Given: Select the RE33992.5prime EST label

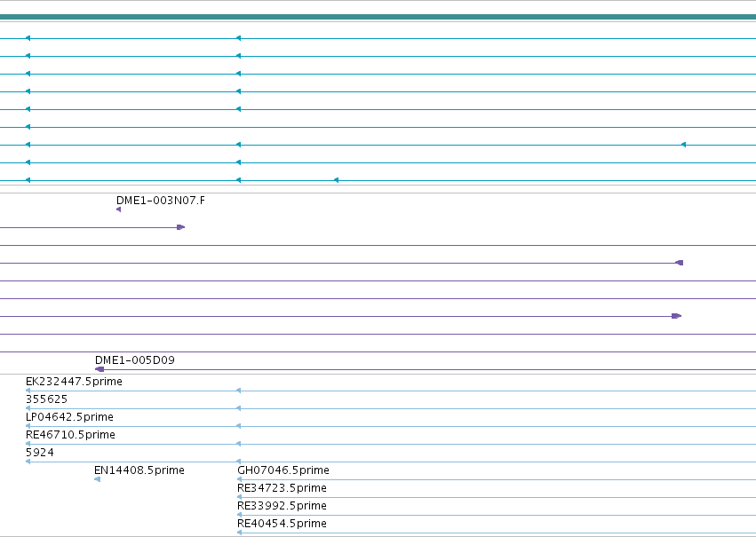Looking at the screenshot, I should coord(282,506).
